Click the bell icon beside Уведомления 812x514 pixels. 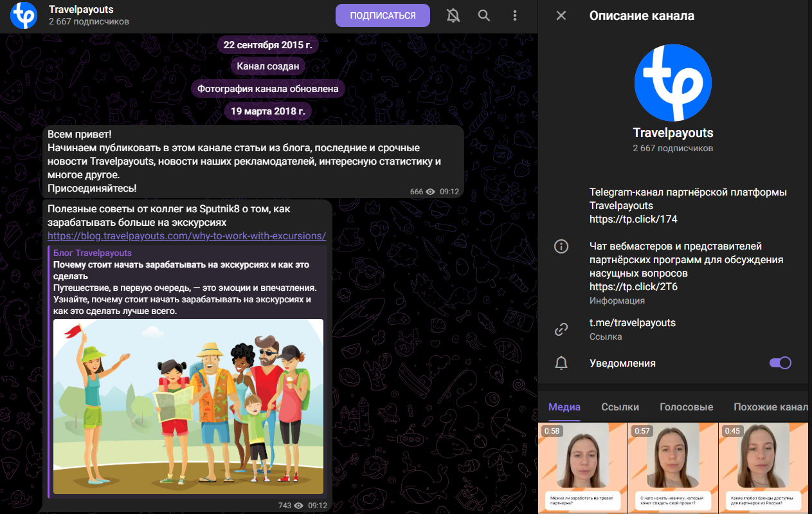tap(561, 363)
